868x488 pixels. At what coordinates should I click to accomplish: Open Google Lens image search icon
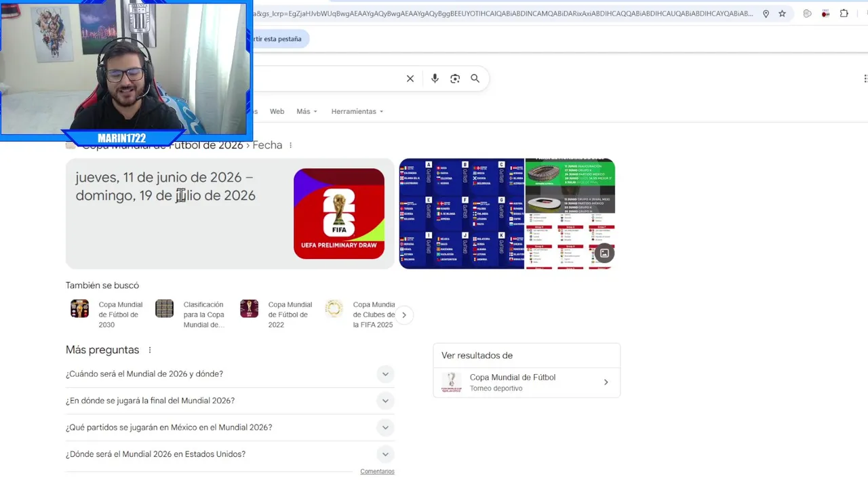[455, 79]
